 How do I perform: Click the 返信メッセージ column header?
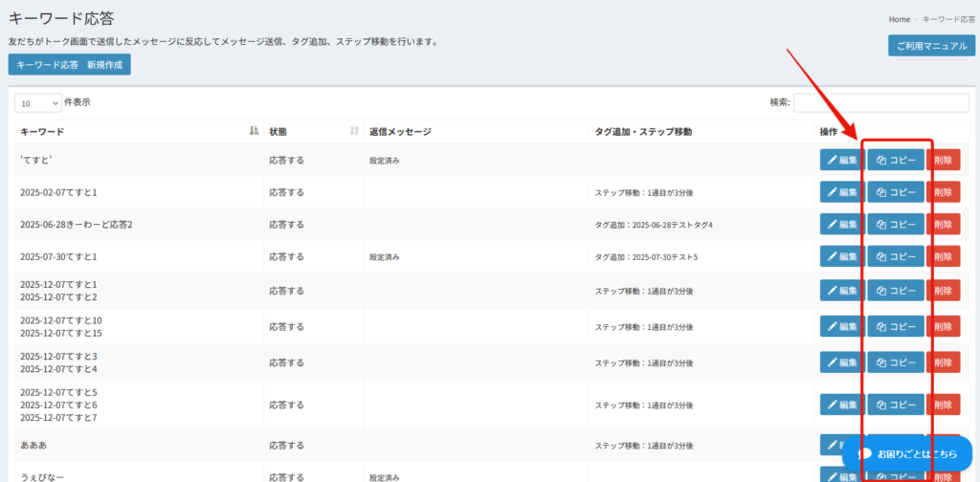(x=401, y=131)
